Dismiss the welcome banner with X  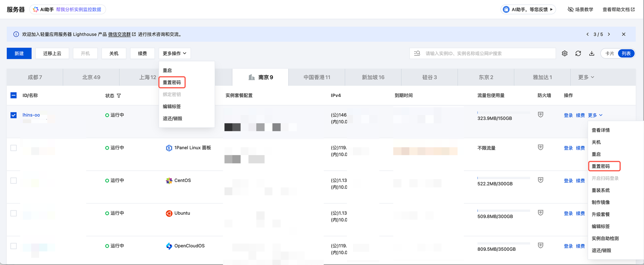coord(624,34)
